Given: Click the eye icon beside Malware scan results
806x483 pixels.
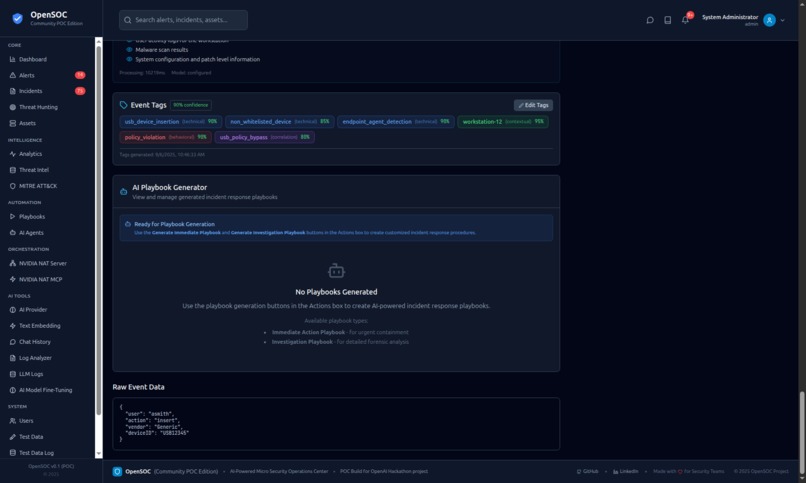Looking at the screenshot, I should 129,50.
